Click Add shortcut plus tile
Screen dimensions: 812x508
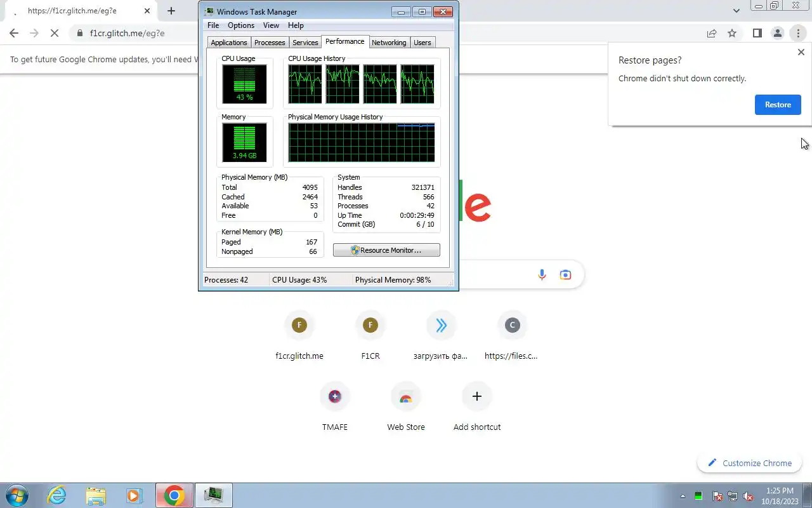[477, 408]
